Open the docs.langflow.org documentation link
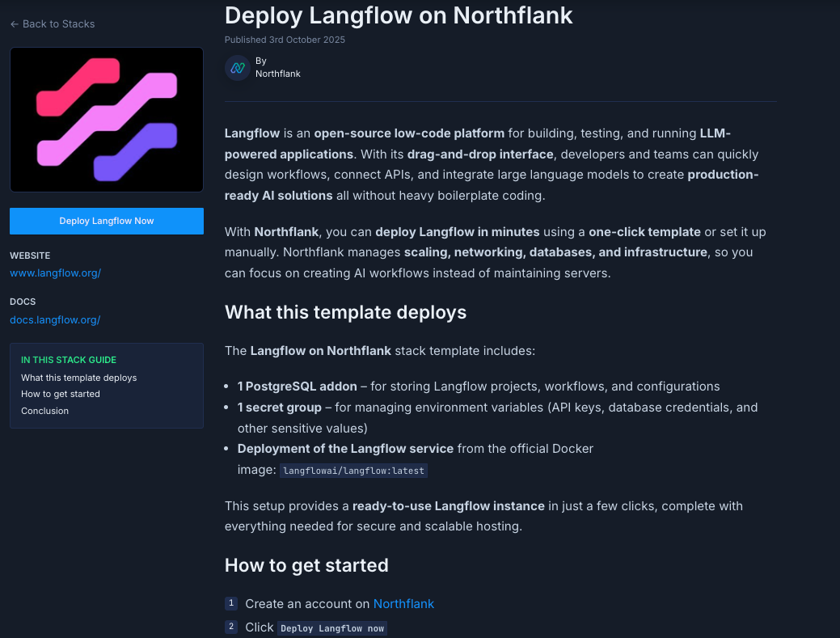Viewport: 840px width, 638px height. click(x=55, y=319)
